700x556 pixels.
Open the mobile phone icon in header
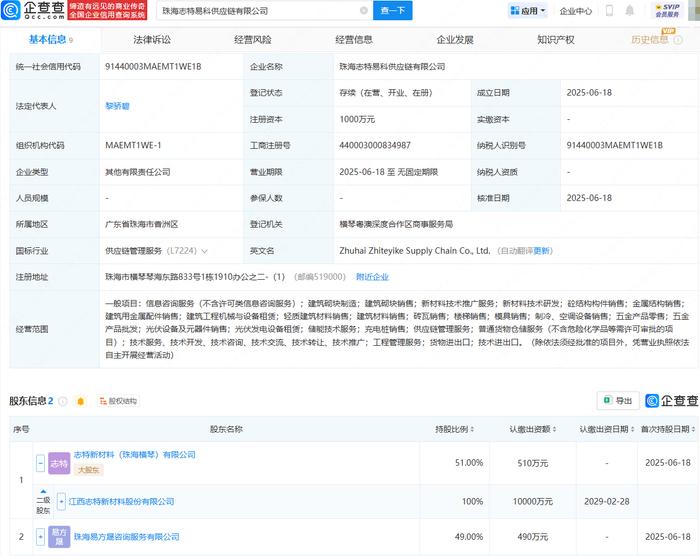609,10
